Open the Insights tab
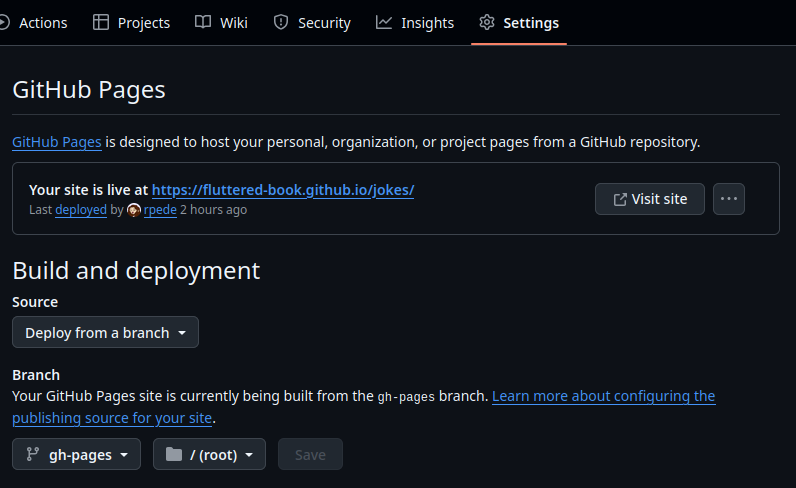 [415, 23]
